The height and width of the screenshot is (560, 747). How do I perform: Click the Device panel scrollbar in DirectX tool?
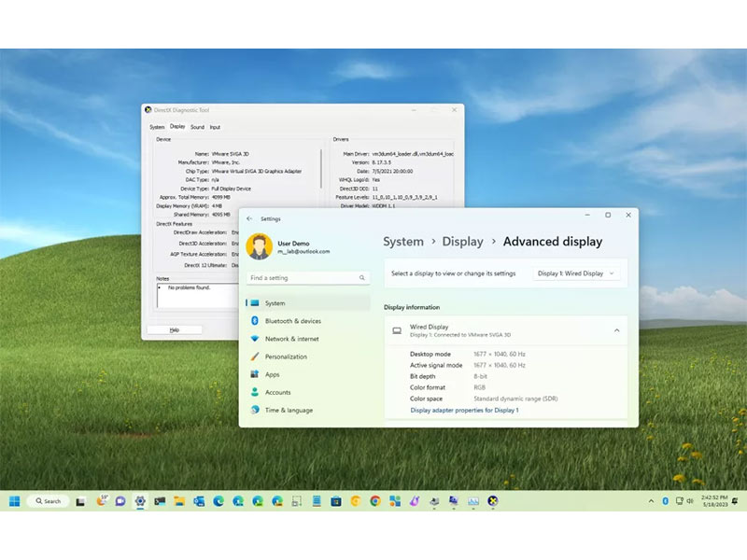click(x=321, y=169)
